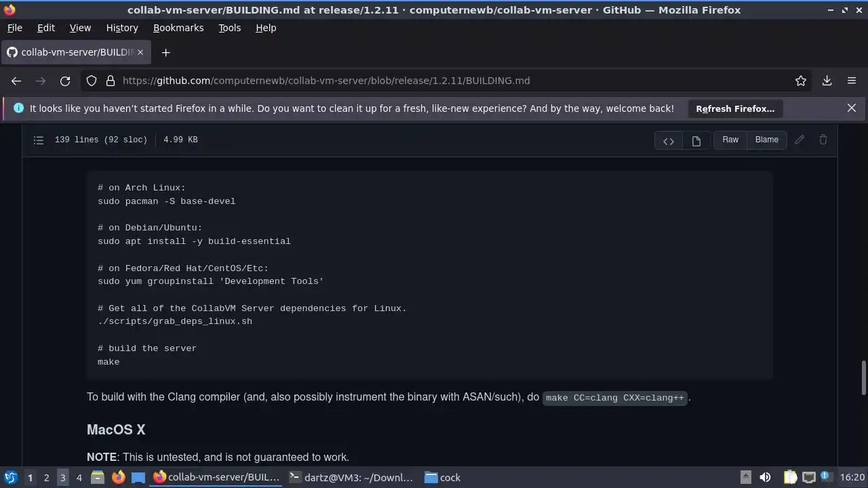The height and width of the screenshot is (488, 868).
Task: Open the Edit menu
Action: point(45,28)
